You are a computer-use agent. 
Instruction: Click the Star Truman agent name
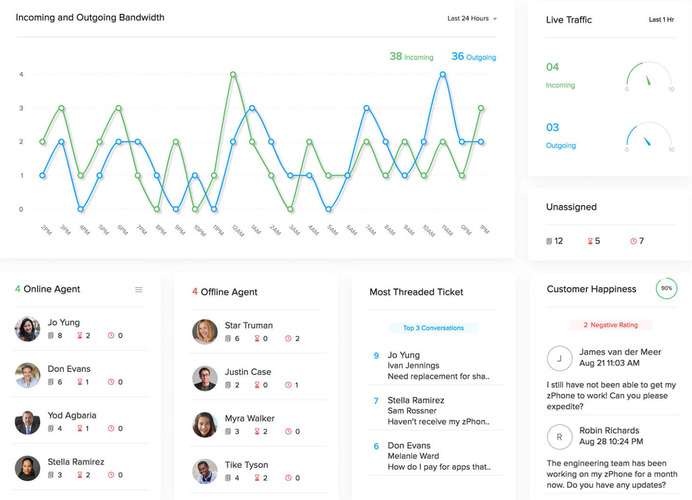[x=249, y=325]
